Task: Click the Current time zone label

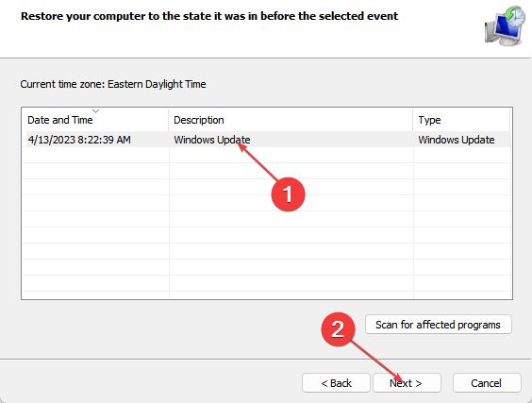Action: (113, 84)
